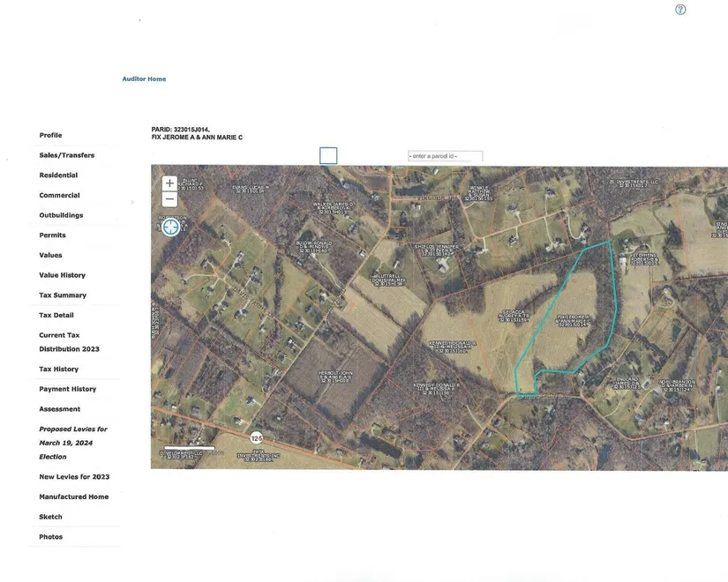Open the Residential page
The width and height of the screenshot is (728, 582).
pos(58,175)
